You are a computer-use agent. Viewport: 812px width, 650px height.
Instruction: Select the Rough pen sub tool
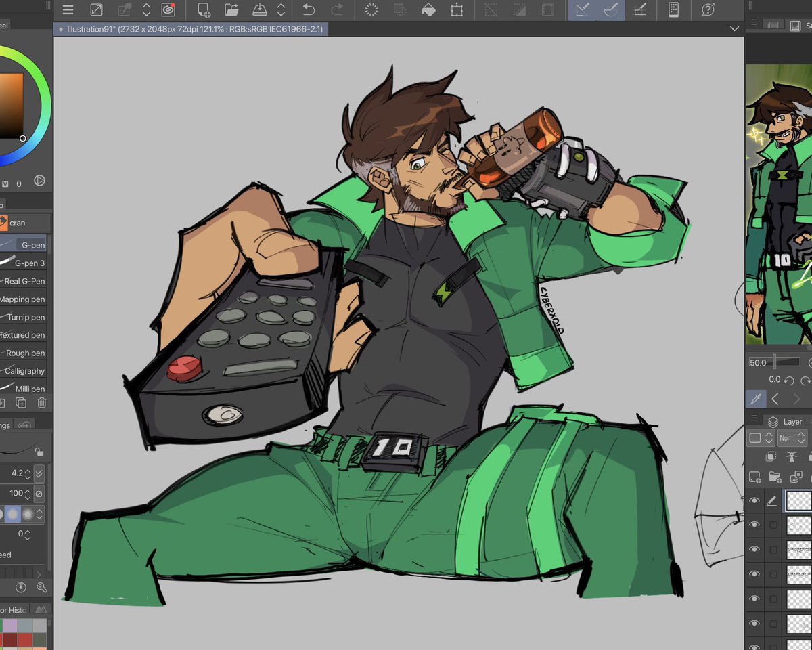click(x=23, y=353)
